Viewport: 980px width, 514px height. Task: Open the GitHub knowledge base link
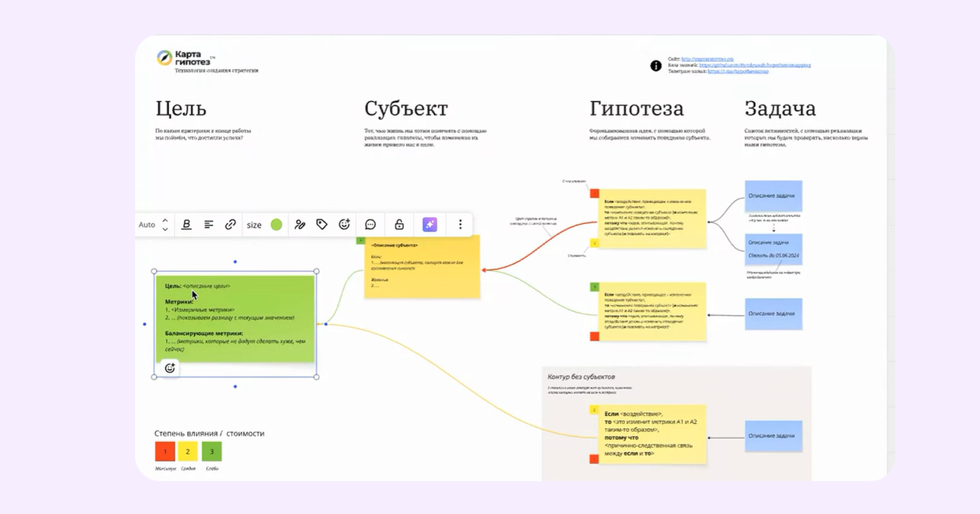pyautogui.click(x=755, y=65)
